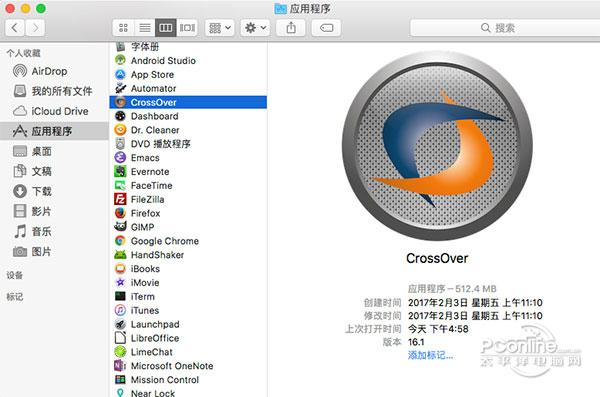The width and height of the screenshot is (600, 397).
Task: Switch to icon view
Action: coord(123,28)
